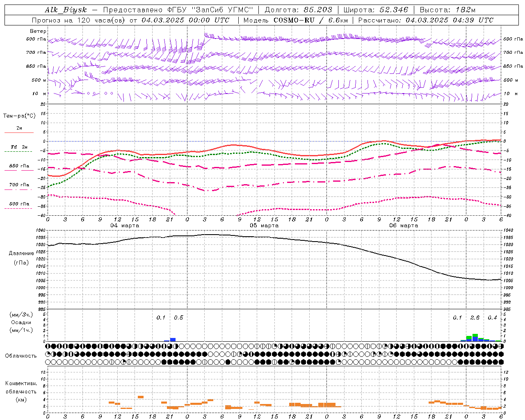
Task: Click the "Облачность" cloud cover label
Action: [x=21, y=356]
